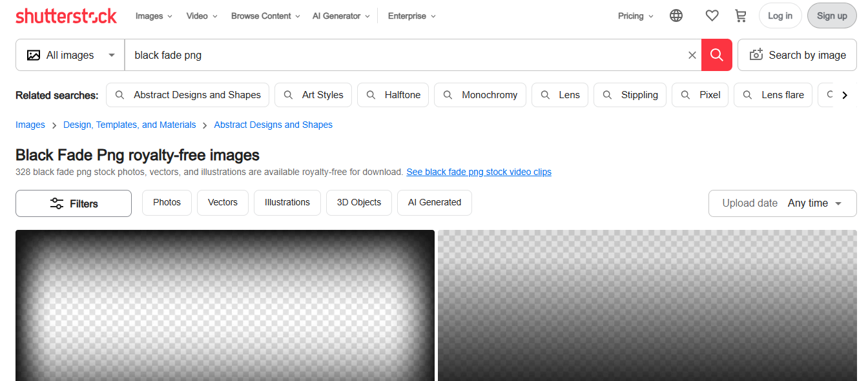The image size is (868, 381).
Task: Search related term Lens
Action: 560,95
